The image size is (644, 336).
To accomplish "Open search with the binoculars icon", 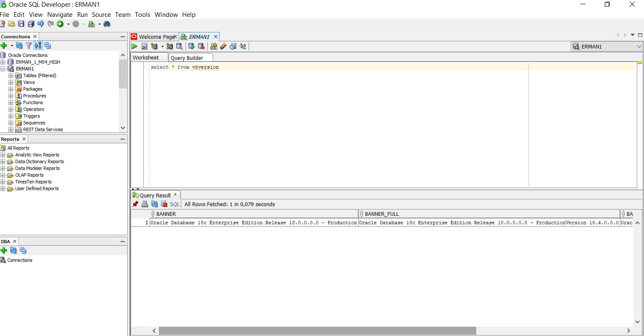I will click(x=107, y=24).
